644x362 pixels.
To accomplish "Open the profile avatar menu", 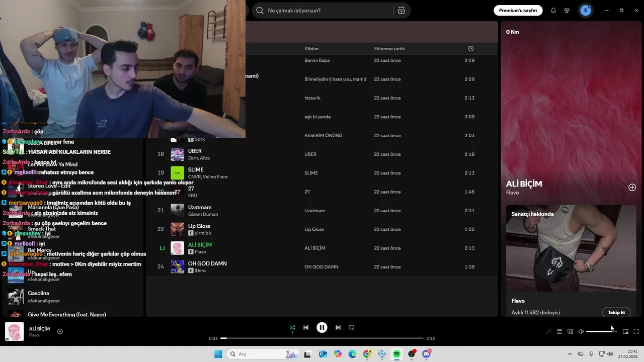I will [586, 10].
